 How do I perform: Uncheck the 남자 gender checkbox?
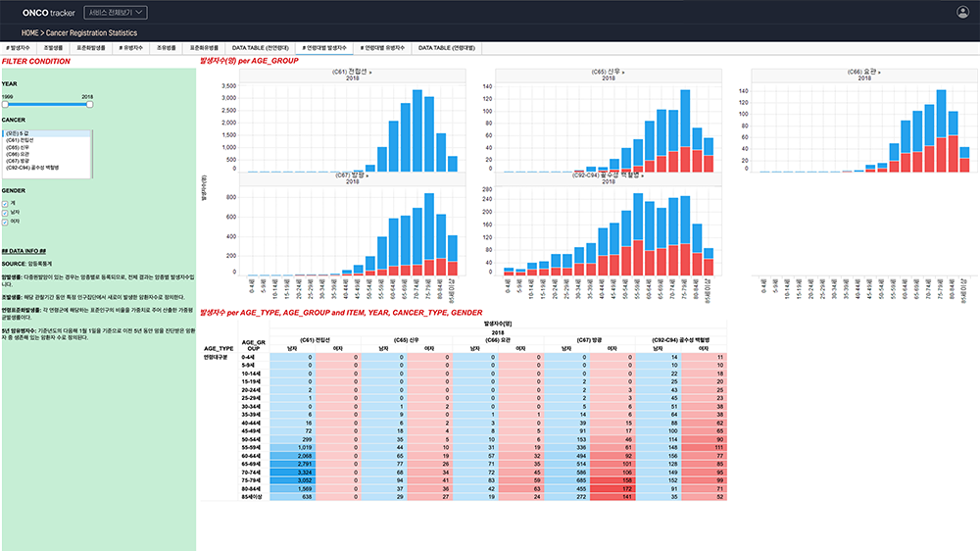coord(5,213)
